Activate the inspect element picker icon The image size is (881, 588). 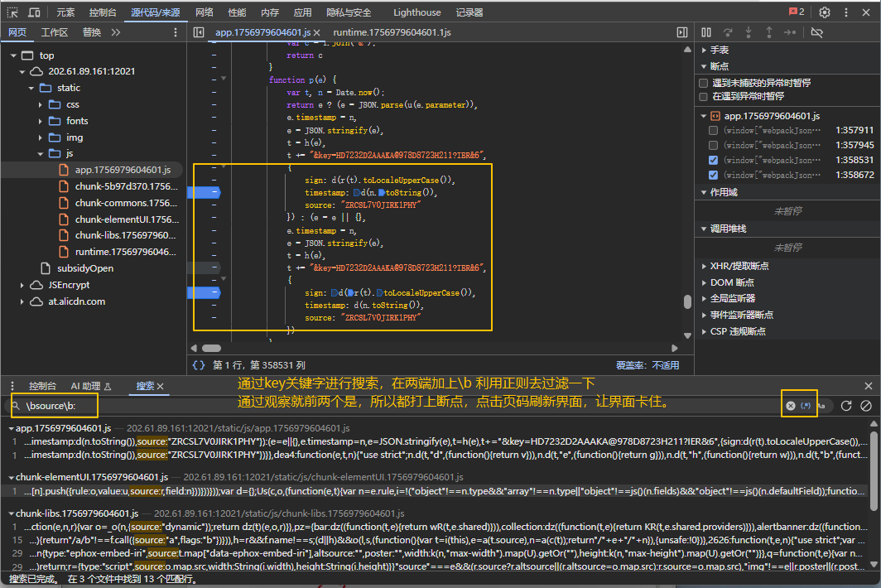tap(12, 12)
